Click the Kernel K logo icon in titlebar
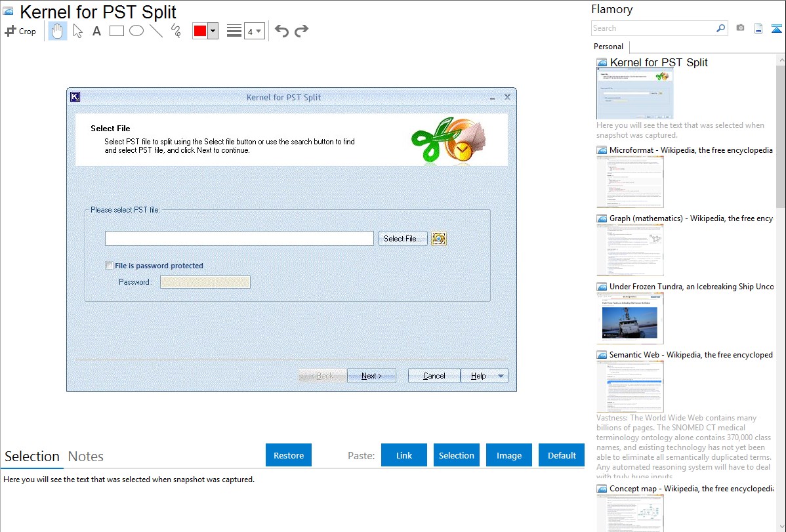Screen dimensions: 786x532 pos(75,97)
